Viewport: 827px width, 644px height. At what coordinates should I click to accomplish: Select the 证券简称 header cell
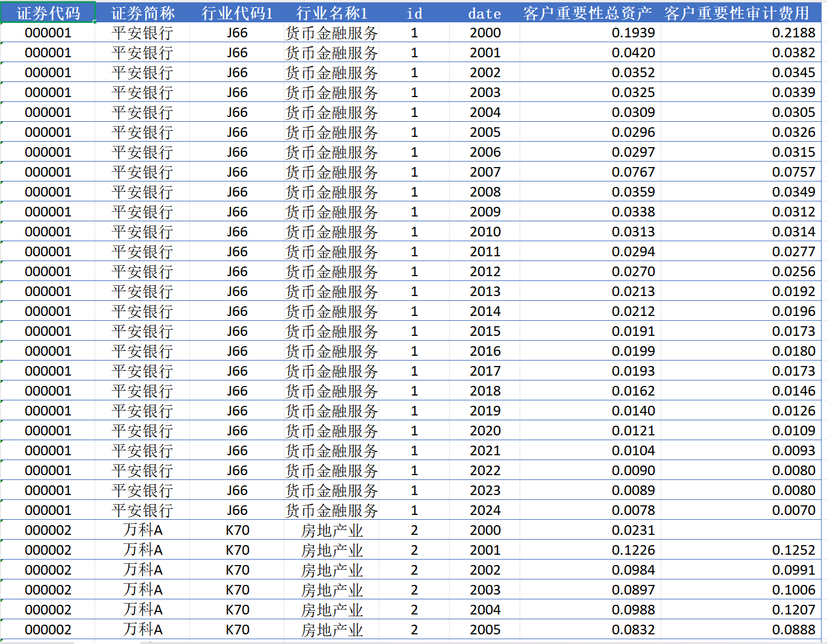click(x=142, y=13)
